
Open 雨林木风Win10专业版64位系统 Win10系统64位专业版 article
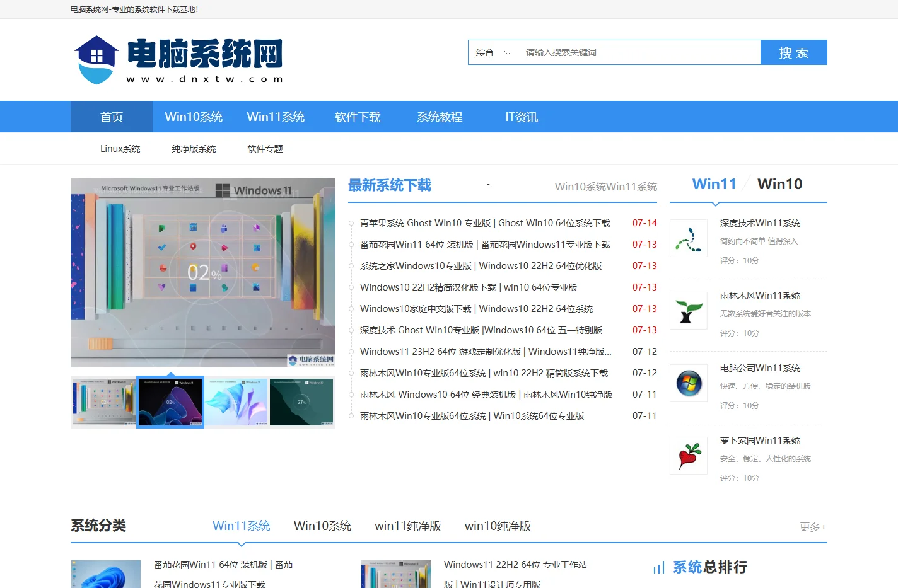pos(472,416)
